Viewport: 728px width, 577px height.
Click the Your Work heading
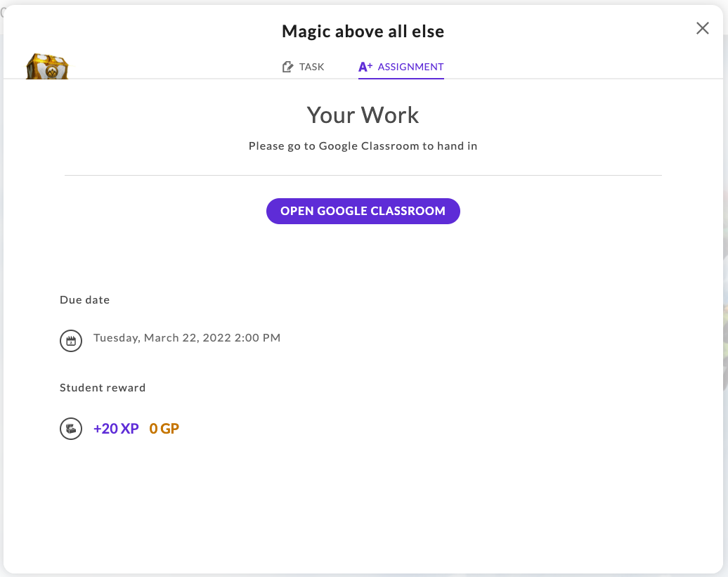363,115
